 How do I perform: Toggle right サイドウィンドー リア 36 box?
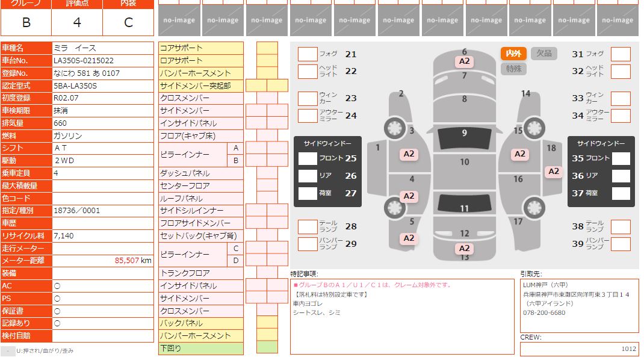(621, 176)
